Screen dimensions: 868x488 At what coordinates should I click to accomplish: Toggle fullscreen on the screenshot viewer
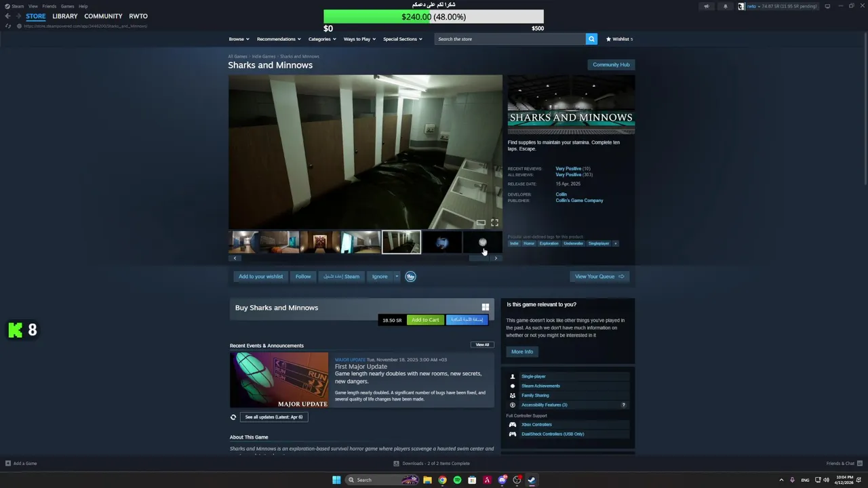[x=494, y=222]
